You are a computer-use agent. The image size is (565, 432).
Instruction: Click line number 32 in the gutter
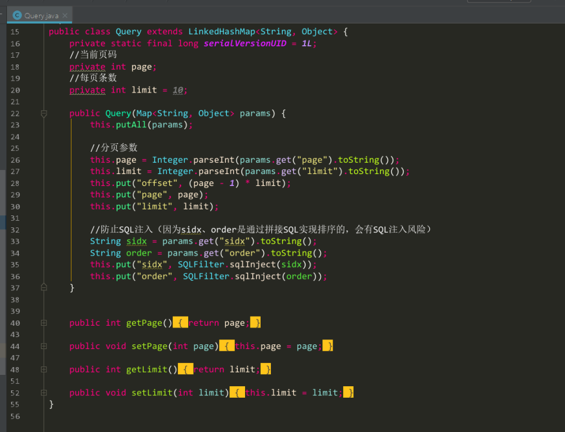pos(15,230)
